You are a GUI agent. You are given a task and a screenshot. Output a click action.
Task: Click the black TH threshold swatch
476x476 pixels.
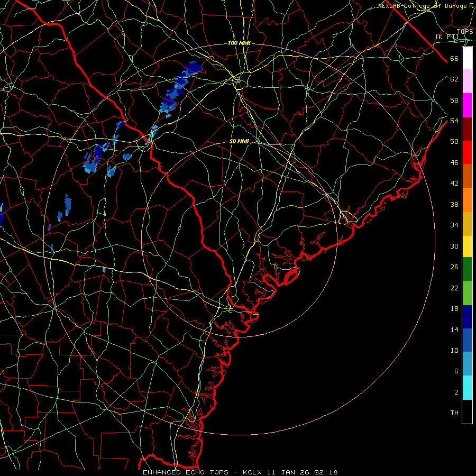[467, 411]
